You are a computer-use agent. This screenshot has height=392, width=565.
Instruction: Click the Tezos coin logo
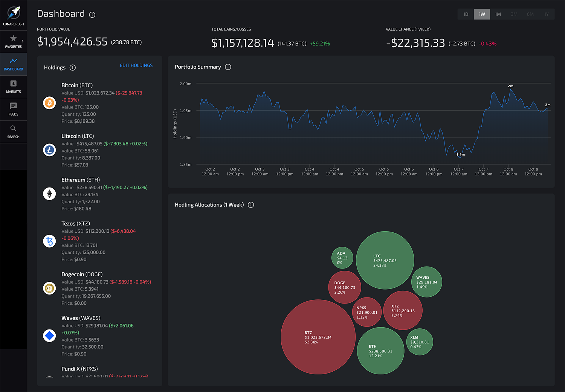click(x=49, y=241)
